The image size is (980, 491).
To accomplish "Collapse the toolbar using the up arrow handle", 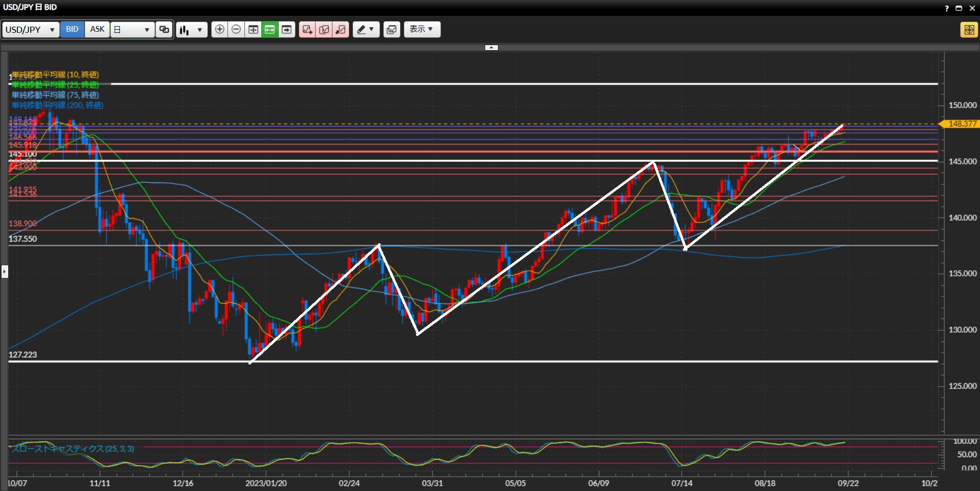I will (x=491, y=48).
